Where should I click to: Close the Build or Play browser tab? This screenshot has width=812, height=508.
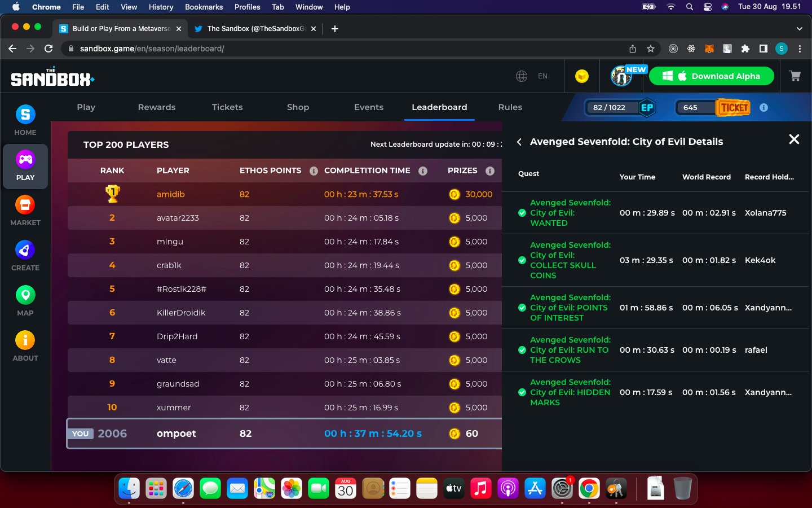(x=179, y=29)
